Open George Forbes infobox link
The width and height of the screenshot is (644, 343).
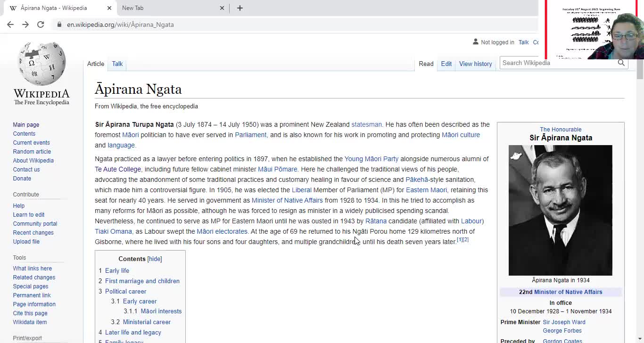pos(562,331)
